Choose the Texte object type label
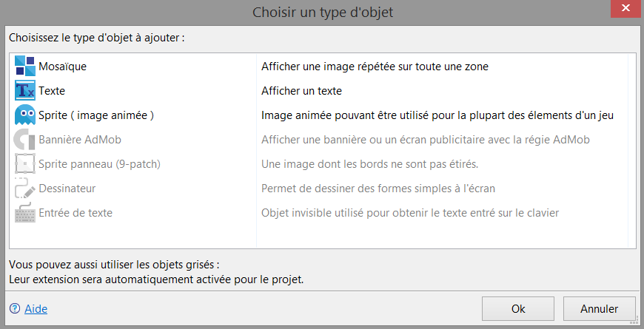Screen dimensions: 644x329 tap(52, 91)
